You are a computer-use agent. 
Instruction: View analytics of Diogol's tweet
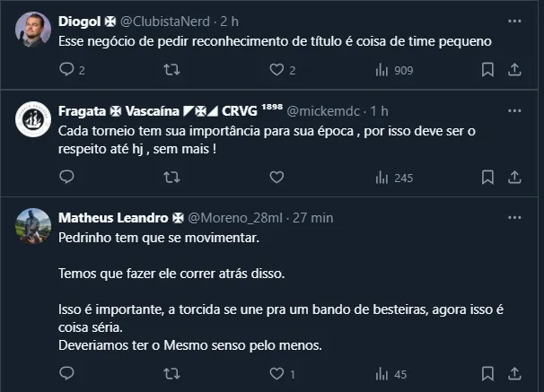[x=381, y=69]
